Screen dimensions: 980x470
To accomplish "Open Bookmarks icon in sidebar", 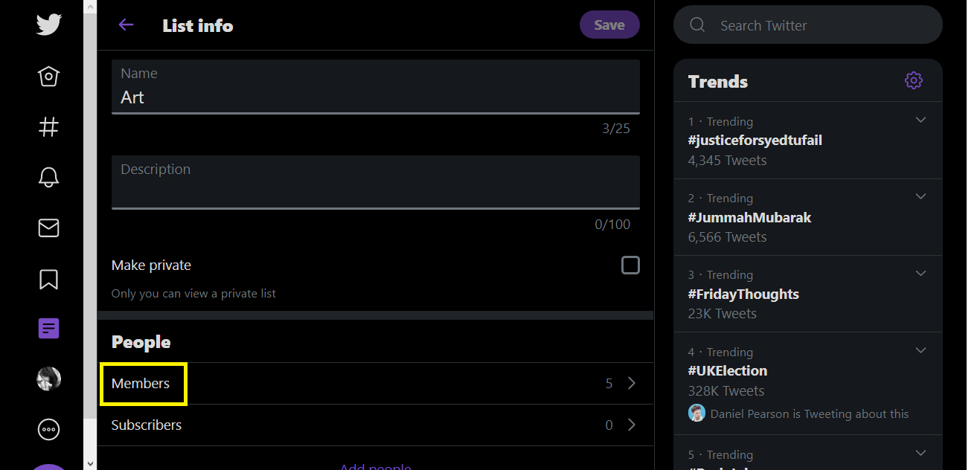I will (x=48, y=279).
